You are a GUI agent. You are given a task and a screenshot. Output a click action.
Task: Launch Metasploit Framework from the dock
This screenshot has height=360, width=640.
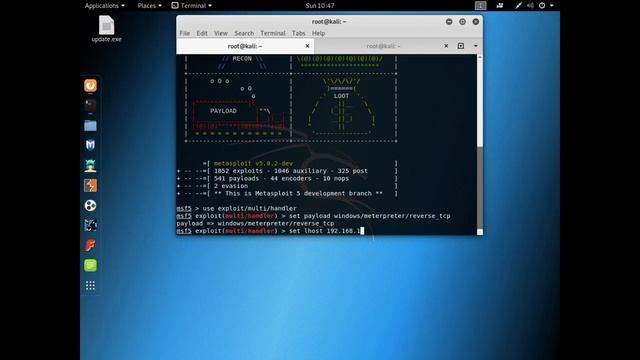90,145
